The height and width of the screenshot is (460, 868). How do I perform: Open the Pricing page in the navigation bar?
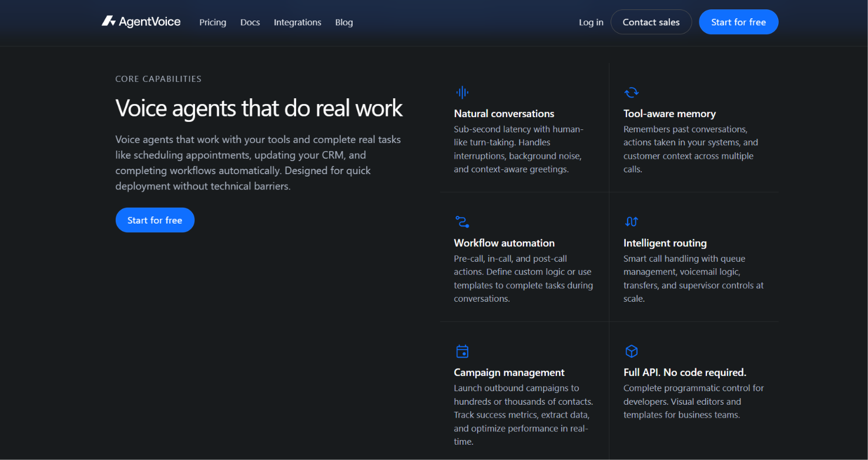tap(213, 22)
